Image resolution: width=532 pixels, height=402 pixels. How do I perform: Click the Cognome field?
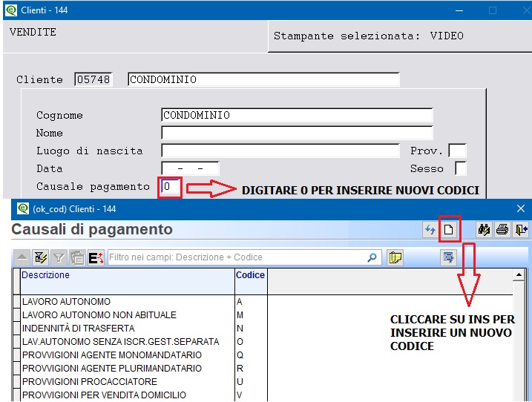[298, 115]
